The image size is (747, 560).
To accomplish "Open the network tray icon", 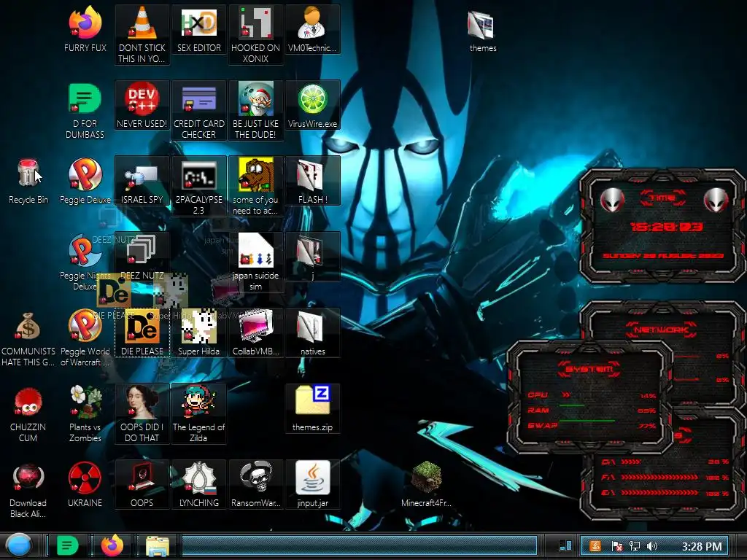I will click(634, 545).
